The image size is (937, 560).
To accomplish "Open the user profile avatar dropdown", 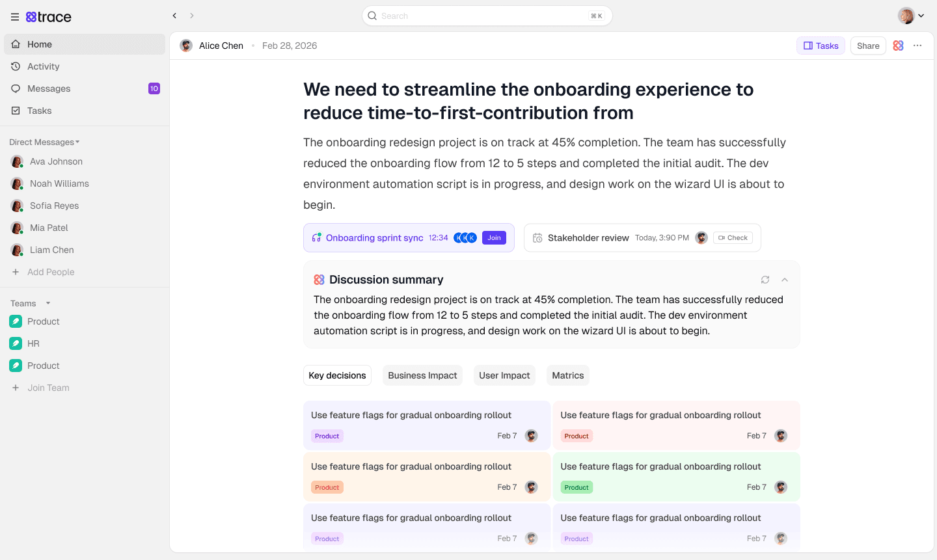I will 911,16.
